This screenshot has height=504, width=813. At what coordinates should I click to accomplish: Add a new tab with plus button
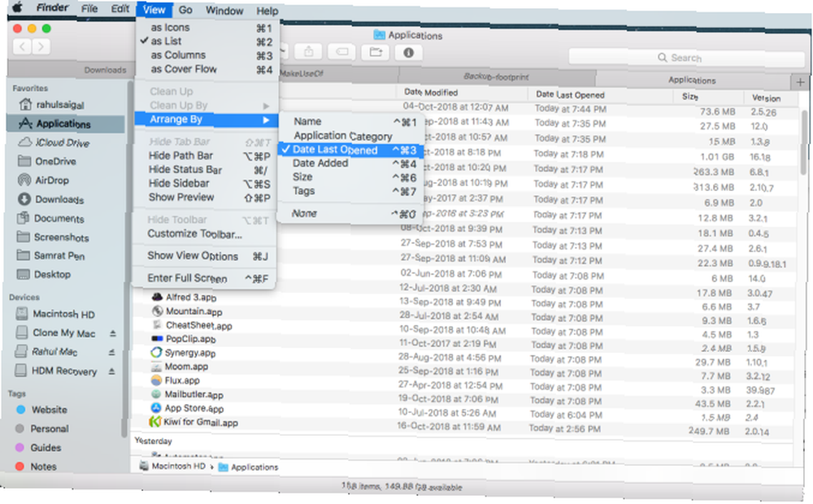800,82
